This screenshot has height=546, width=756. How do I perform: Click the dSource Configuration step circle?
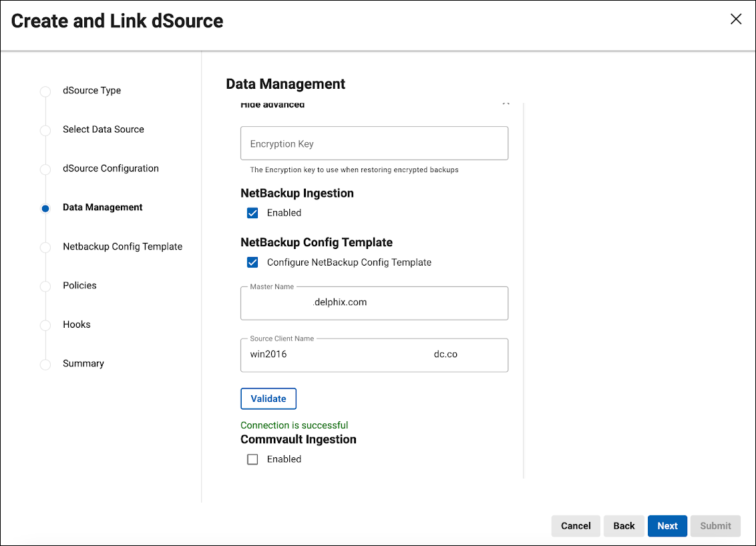pos(45,169)
